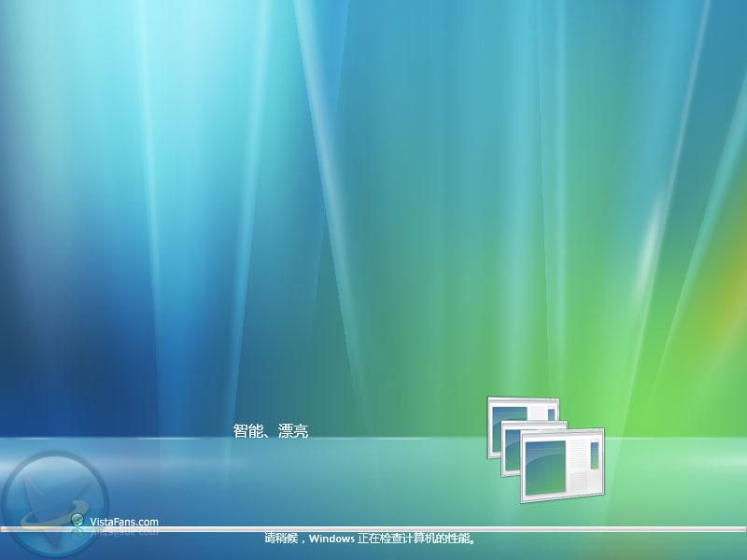Click the '智能、漂亮' caption text

[x=271, y=431]
